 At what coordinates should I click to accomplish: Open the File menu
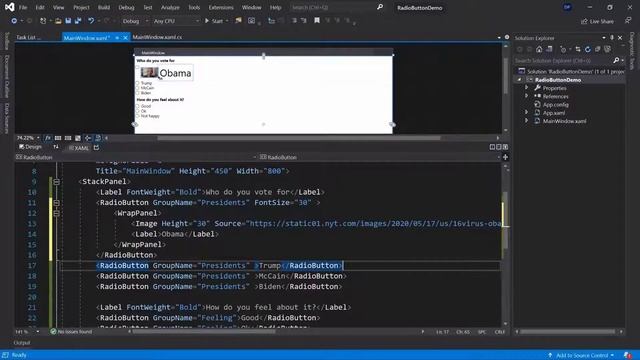[23, 7]
